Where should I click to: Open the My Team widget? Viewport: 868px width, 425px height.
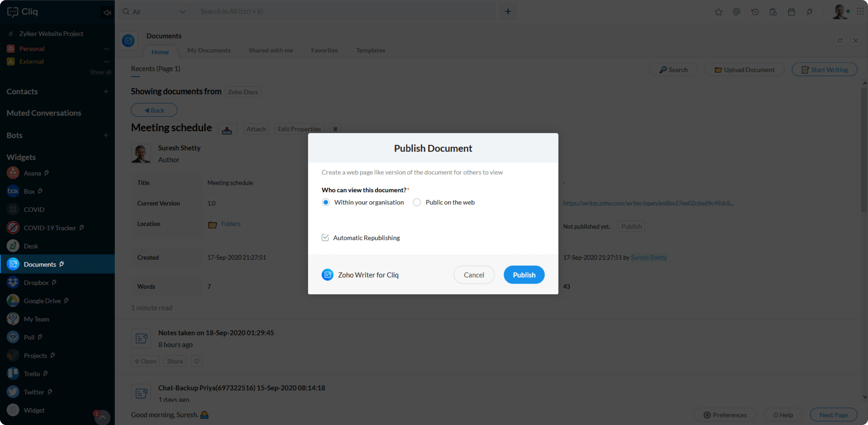(x=37, y=319)
